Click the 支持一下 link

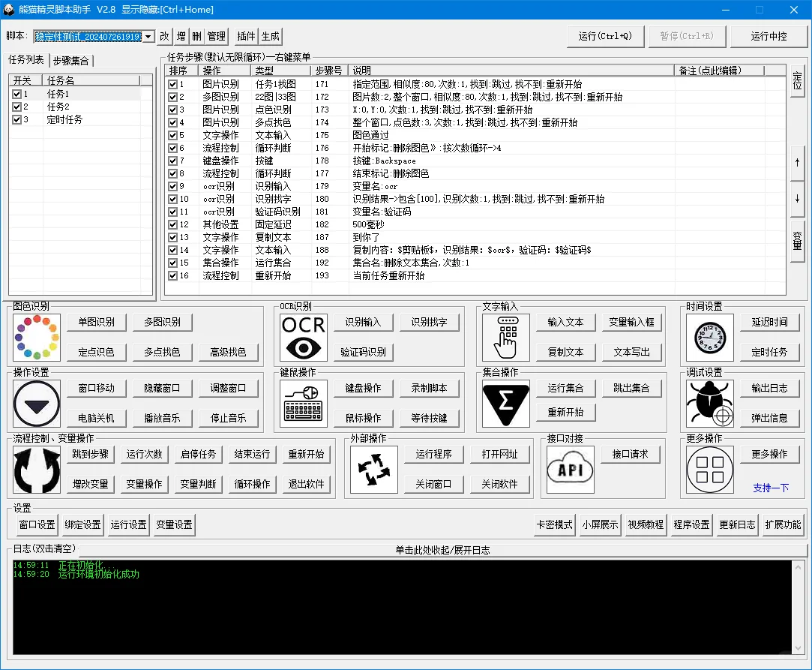pyautogui.click(x=772, y=488)
